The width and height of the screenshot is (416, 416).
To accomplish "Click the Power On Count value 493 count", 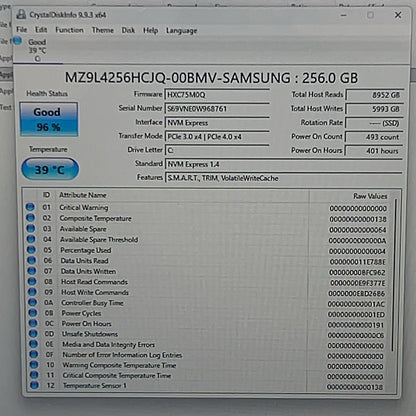I will click(374, 137).
